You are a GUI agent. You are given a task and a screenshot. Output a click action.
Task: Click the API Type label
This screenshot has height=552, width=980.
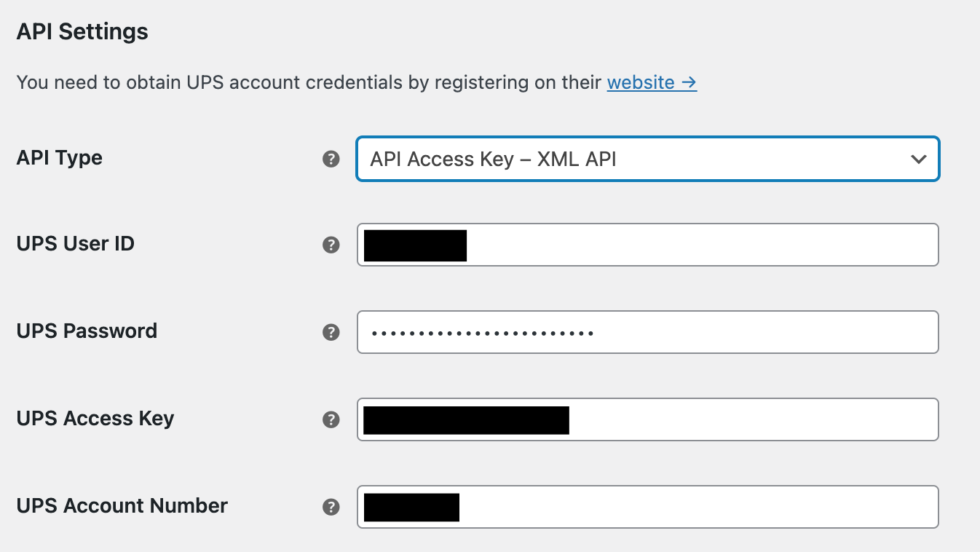tap(59, 158)
